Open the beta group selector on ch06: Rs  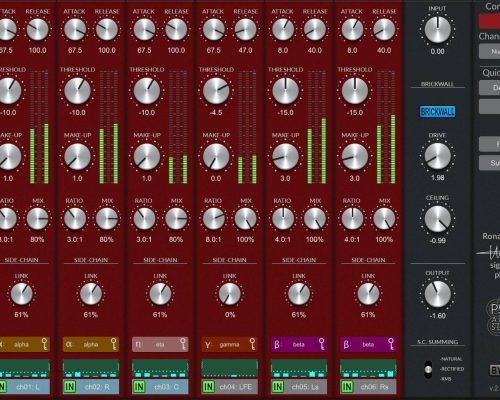tap(368, 344)
